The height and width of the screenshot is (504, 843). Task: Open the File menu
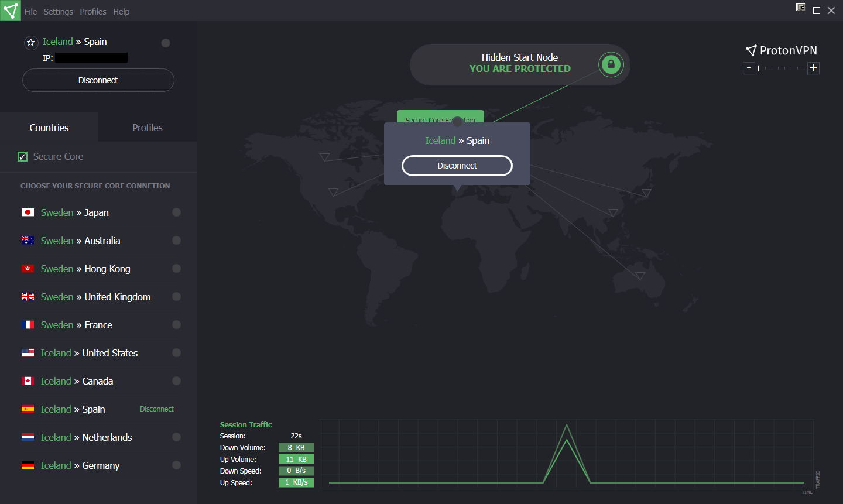[30, 12]
